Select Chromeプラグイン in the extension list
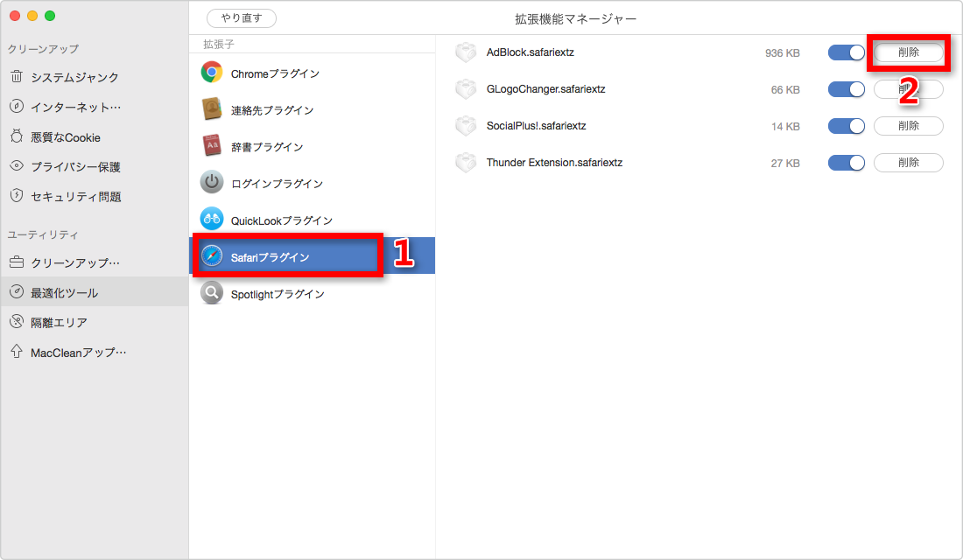The height and width of the screenshot is (560, 963). tap(312, 73)
